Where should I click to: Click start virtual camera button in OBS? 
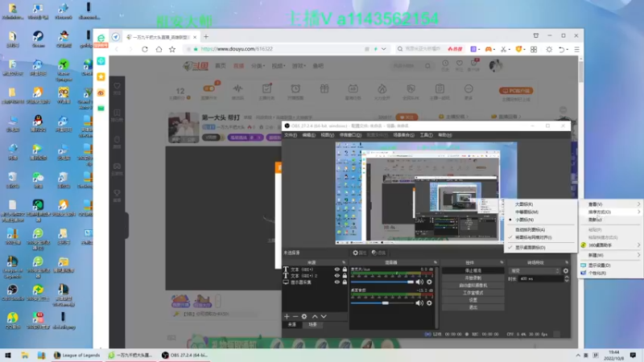click(473, 286)
